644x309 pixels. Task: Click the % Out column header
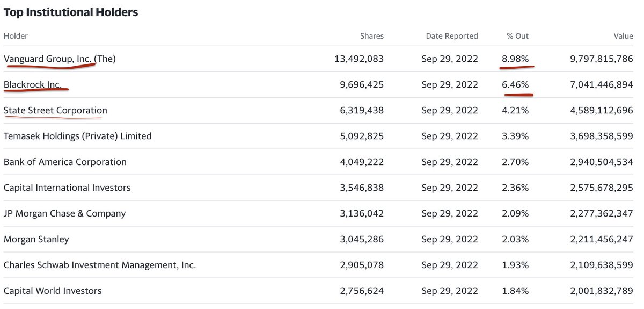pos(518,36)
